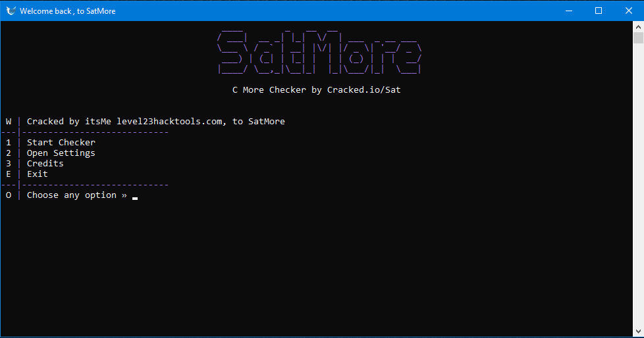The width and height of the screenshot is (644, 338).
Task: Select the 'Open Settings' option line
Action: tap(61, 153)
